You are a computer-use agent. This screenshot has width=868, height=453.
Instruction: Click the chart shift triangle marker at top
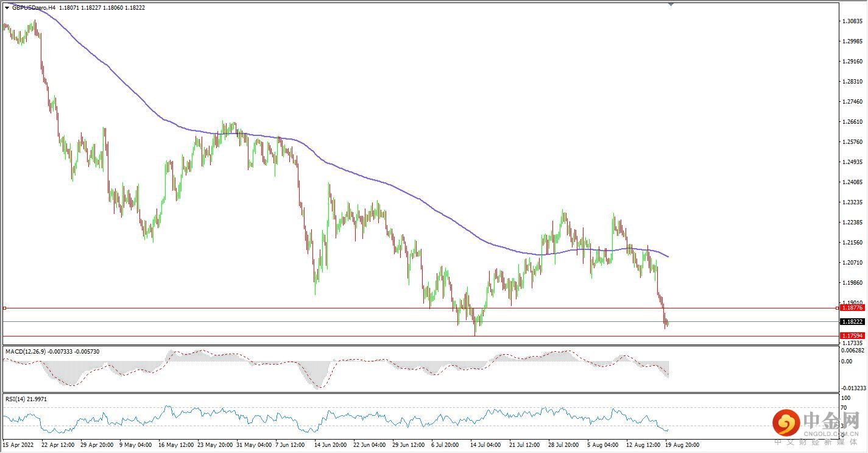(x=671, y=4)
